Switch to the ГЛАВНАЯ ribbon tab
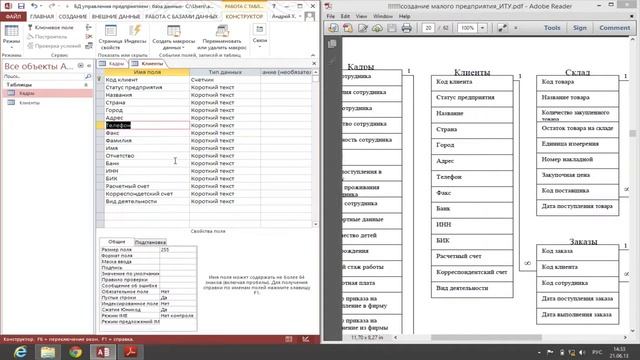The image size is (640, 360). (42, 16)
